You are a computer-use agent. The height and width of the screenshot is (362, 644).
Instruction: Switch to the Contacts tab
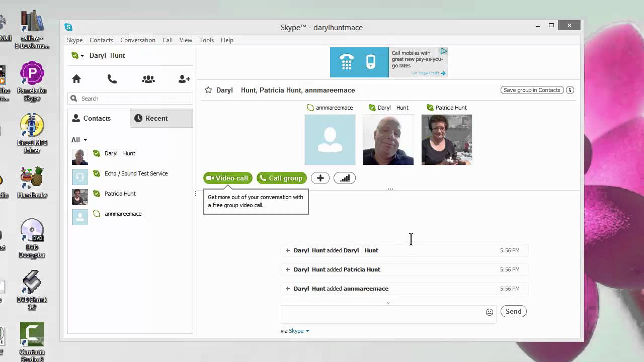tap(99, 118)
